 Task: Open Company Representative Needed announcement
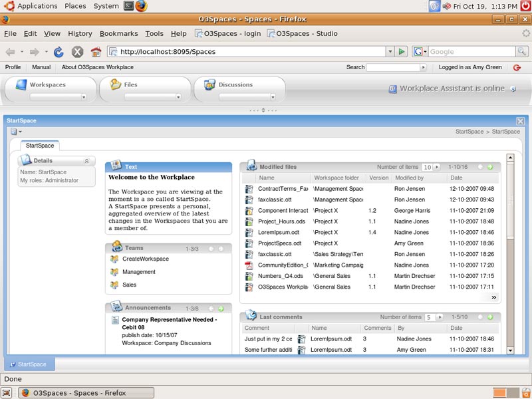pos(170,323)
